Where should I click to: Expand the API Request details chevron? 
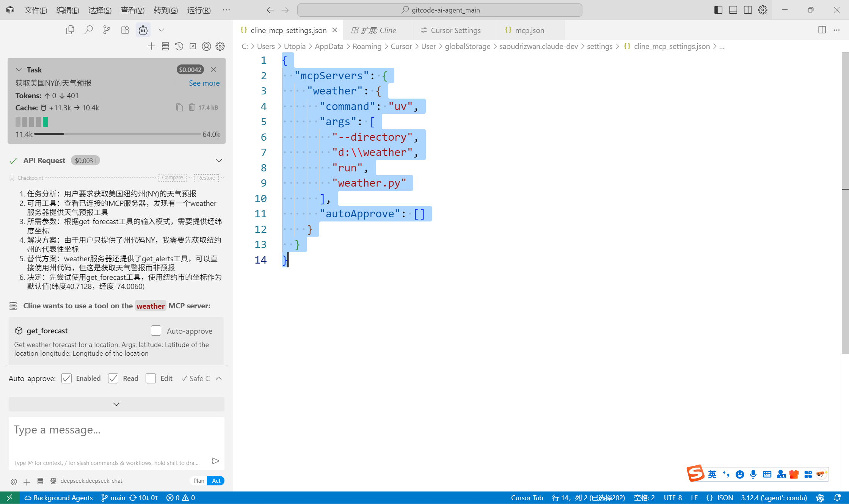219,160
